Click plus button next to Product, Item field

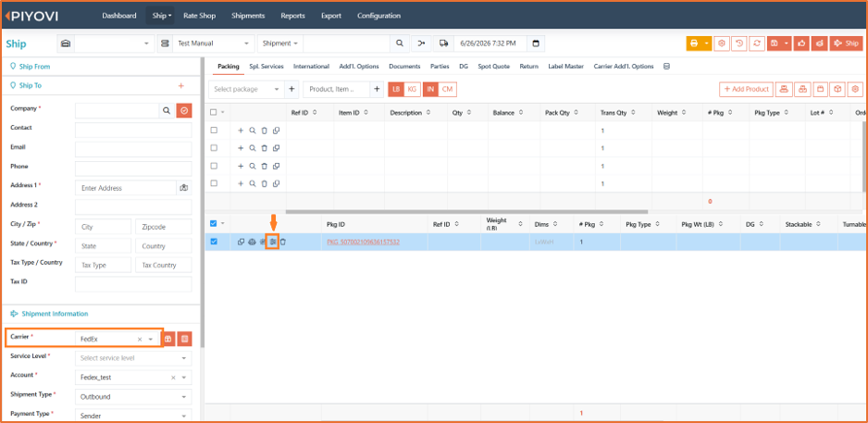click(x=377, y=89)
